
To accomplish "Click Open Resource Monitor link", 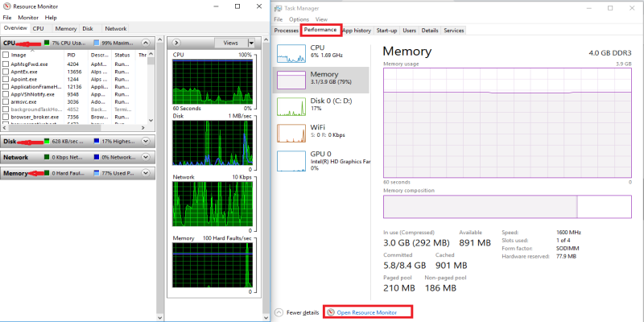I will 367,312.
